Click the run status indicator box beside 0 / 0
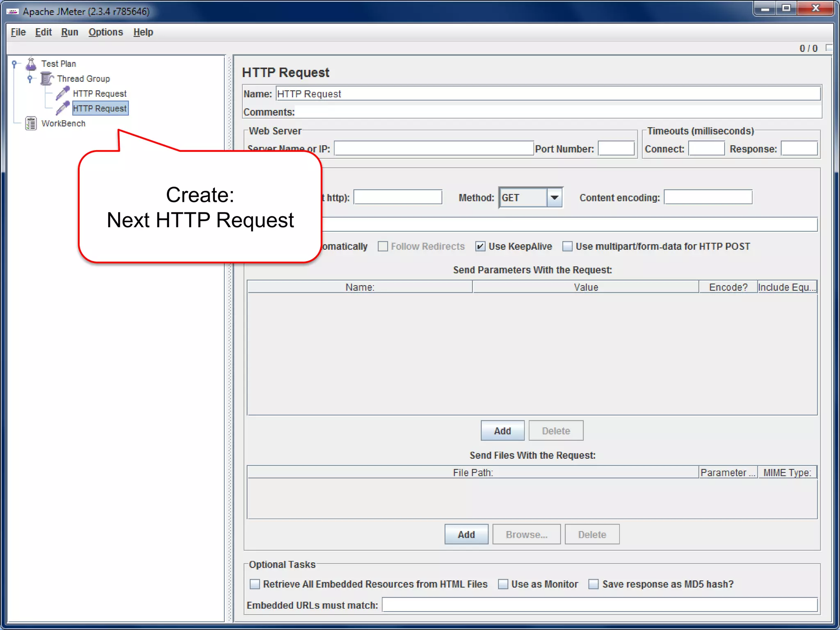Viewport: 840px width, 630px height. [x=829, y=48]
